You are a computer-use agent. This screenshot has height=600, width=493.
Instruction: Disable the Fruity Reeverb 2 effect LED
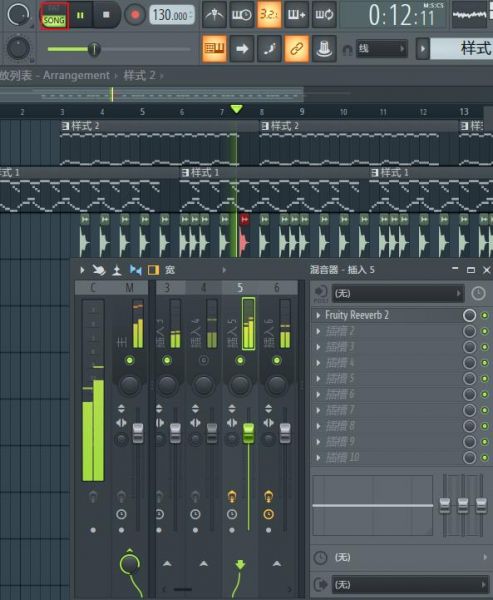pos(485,315)
